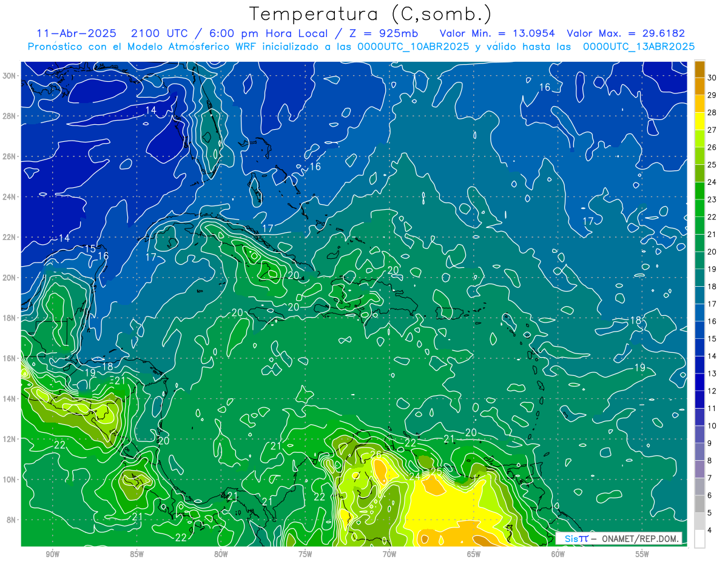Click the color scale label 10
The image size is (728, 562).
tap(712, 426)
